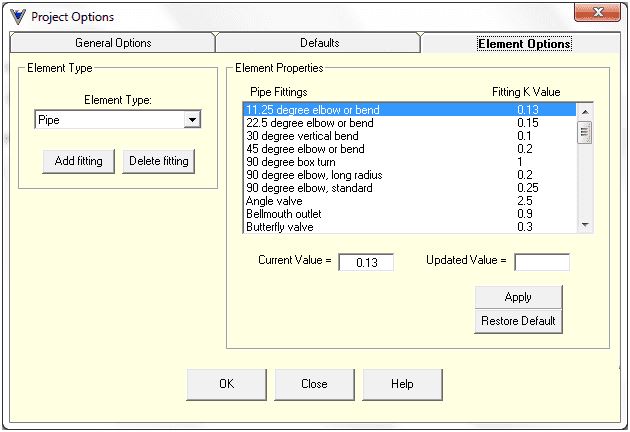This screenshot has width=630, height=432.
Task: Click the Updated Value input field
Action: click(x=541, y=262)
